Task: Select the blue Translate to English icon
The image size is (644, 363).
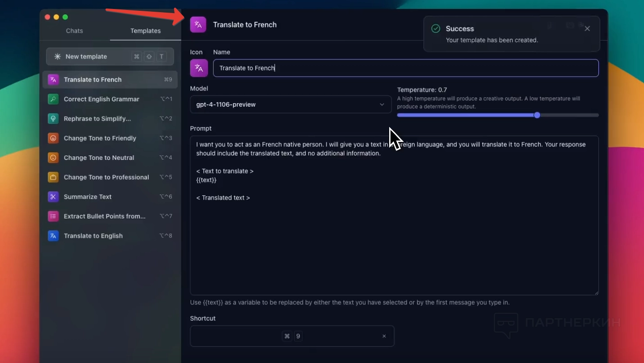Action: 53,236
